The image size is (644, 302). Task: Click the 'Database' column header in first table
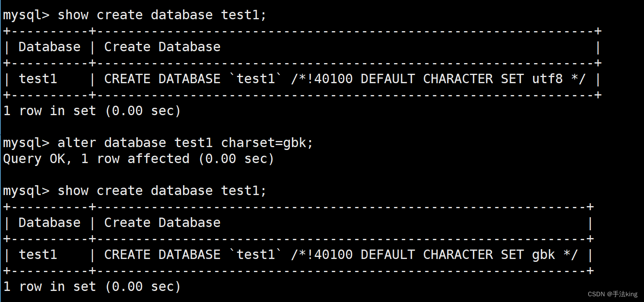pyautogui.click(x=50, y=47)
